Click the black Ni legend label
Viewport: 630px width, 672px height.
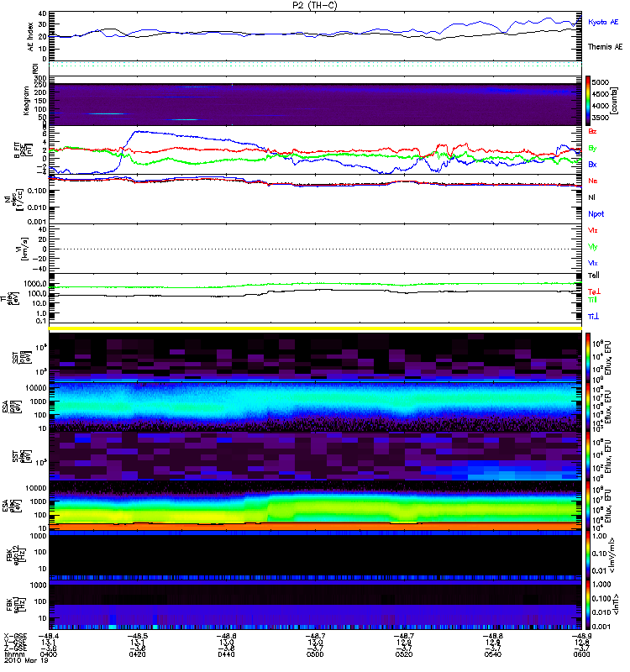591,197
